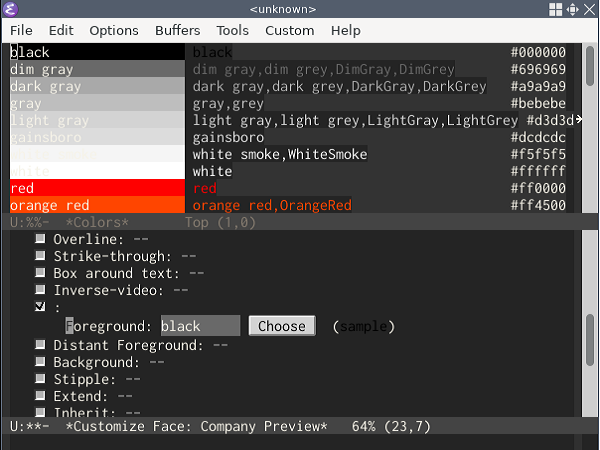Image resolution: width=600 pixels, height=450 pixels.
Task: Open the File menu
Action: coord(21,31)
